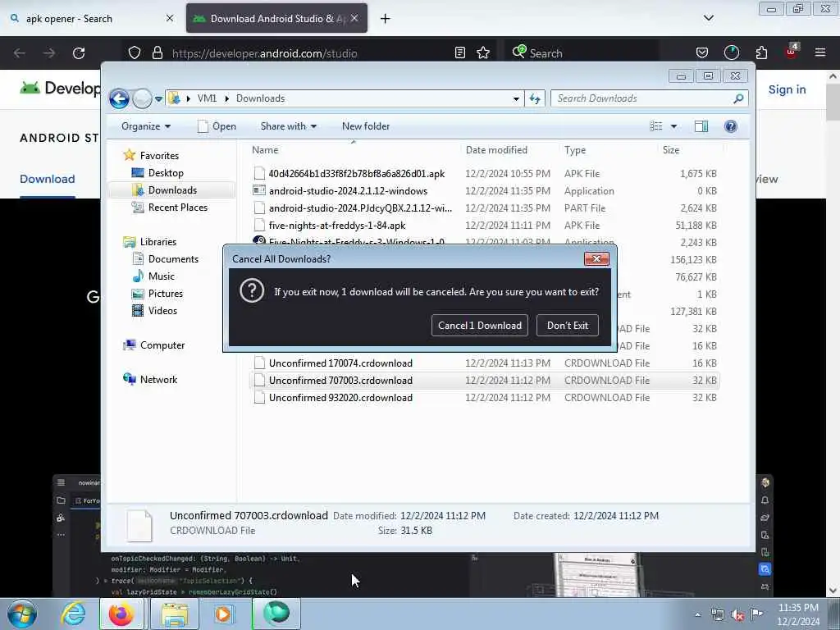The image size is (840, 630).
Task: Toggle the preview pane icon
Action: tap(701, 126)
